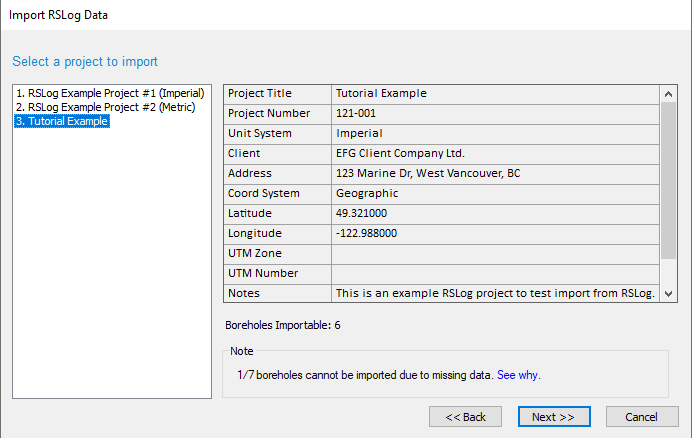Image resolution: width=692 pixels, height=438 pixels.
Task: Select RSLog Example Project #2 (Metric)
Action: [x=105, y=107]
